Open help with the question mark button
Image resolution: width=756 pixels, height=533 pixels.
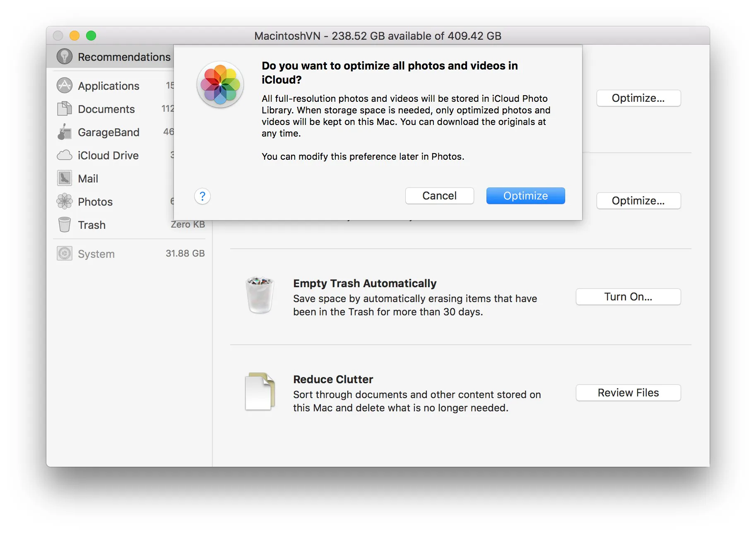click(x=202, y=196)
